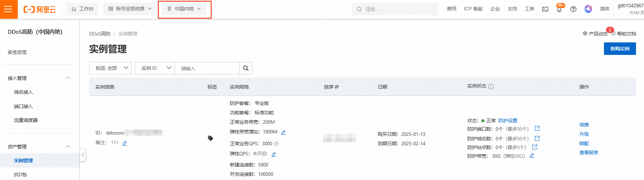Open the 支持 menu
The image size is (644, 180).
coord(512,9)
